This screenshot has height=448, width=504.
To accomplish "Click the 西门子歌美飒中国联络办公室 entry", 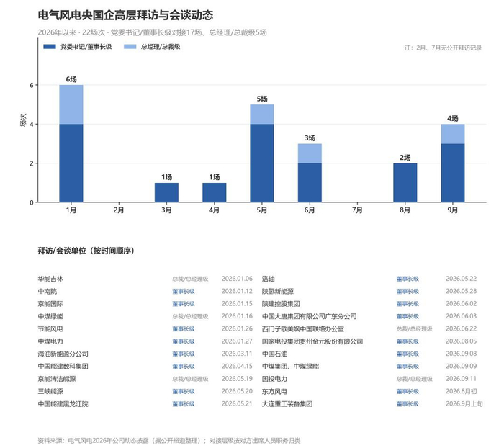I will (x=303, y=328).
